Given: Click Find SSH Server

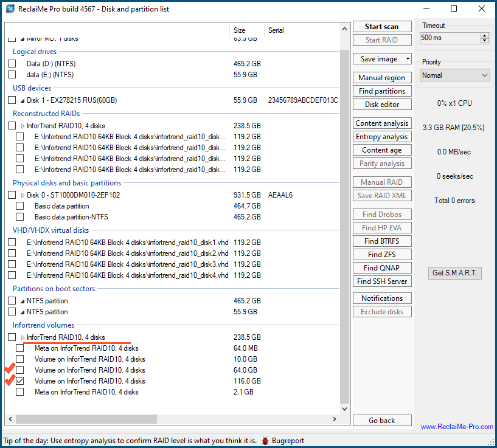Looking at the screenshot, I should pyautogui.click(x=382, y=281).
